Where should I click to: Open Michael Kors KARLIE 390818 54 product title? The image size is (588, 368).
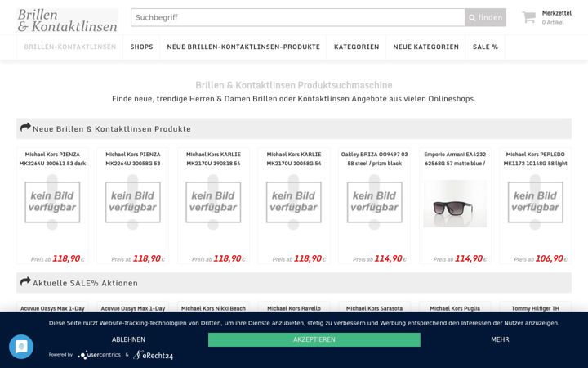[213, 159]
